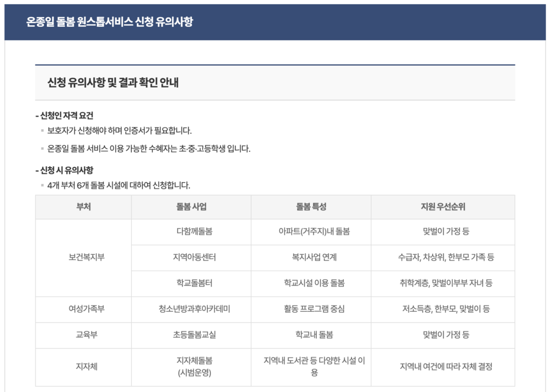This screenshot has height=392, width=551.
Task: Click the 지자체돌봄 (시범운영) cell
Action: pyautogui.click(x=191, y=367)
